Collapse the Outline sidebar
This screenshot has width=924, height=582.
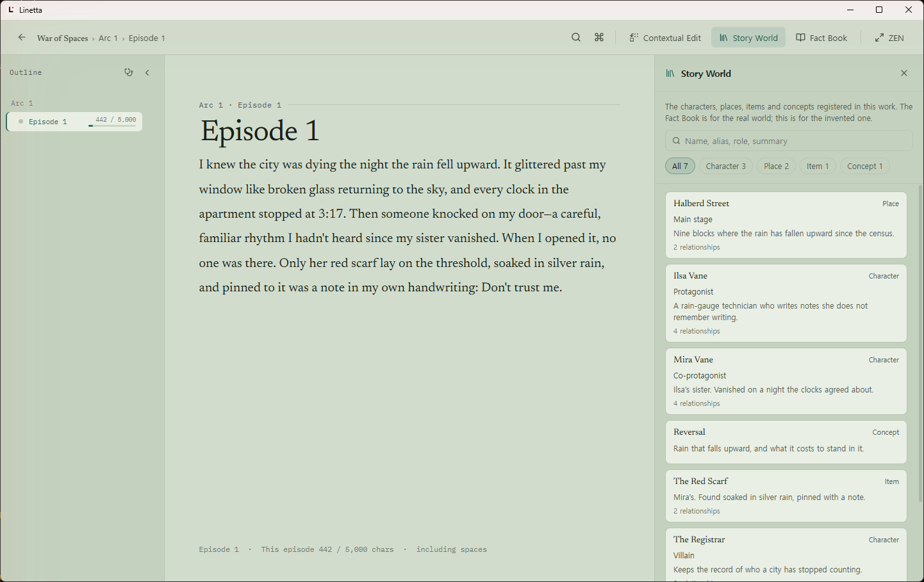pos(147,72)
